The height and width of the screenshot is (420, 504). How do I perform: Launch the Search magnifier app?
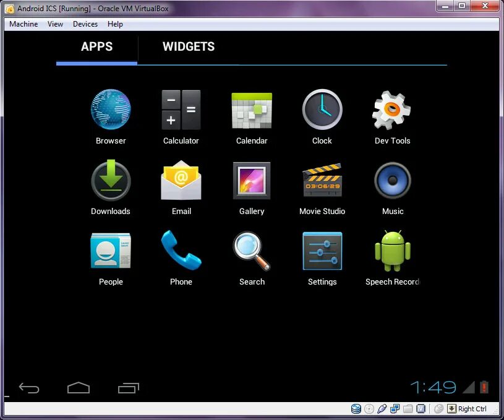[x=252, y=251]
